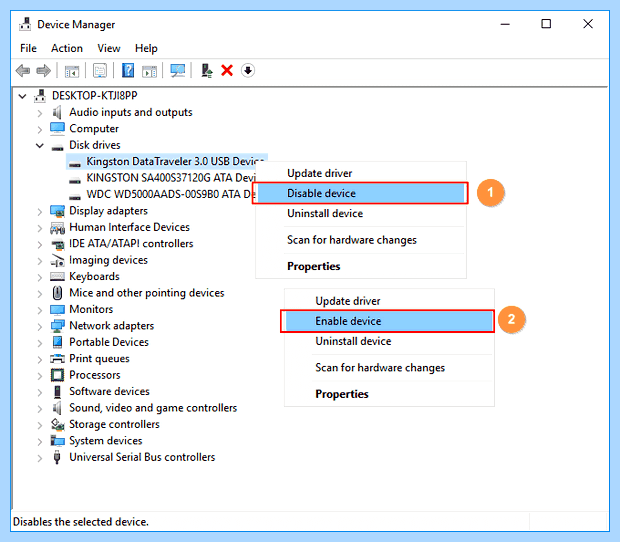The image size is (620, 542).
Task: Choose Disable device in the upper context menu
Action: click(x=360, y=193)
